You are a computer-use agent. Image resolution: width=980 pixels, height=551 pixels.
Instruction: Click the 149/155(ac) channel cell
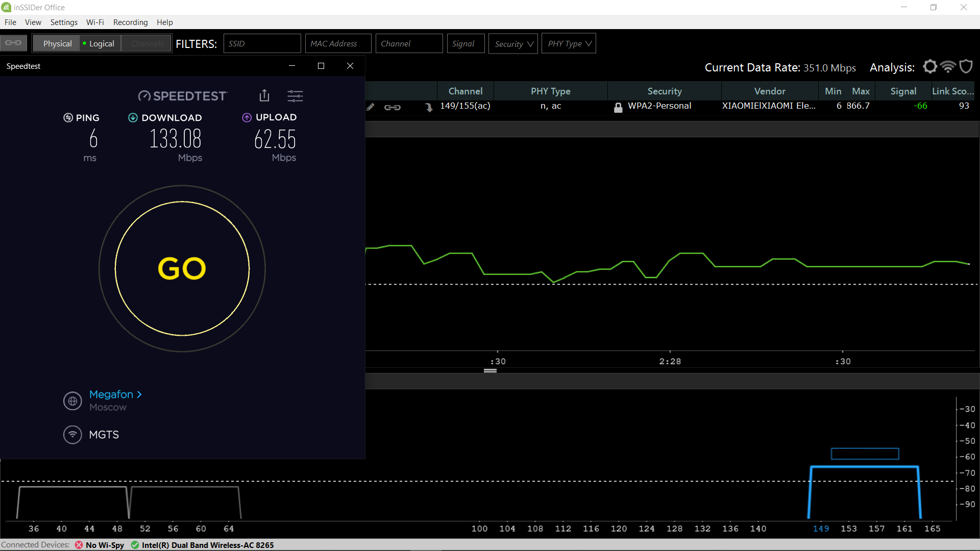465,106
